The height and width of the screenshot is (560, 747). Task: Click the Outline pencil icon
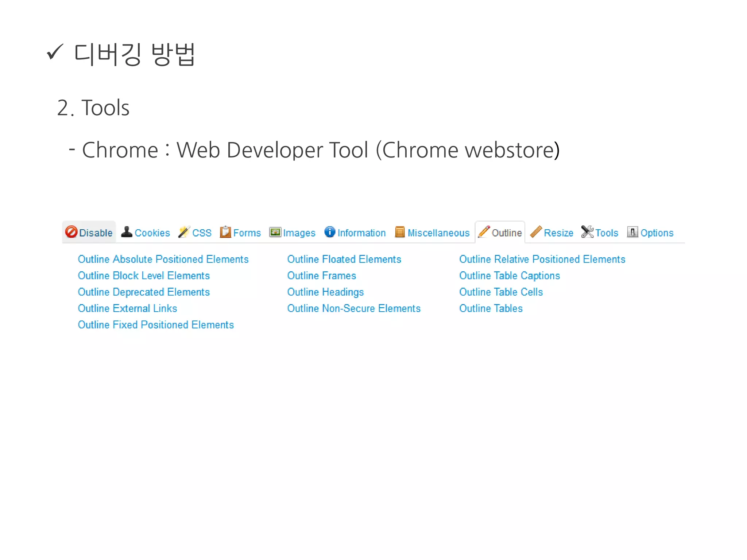tap(484, 232)
